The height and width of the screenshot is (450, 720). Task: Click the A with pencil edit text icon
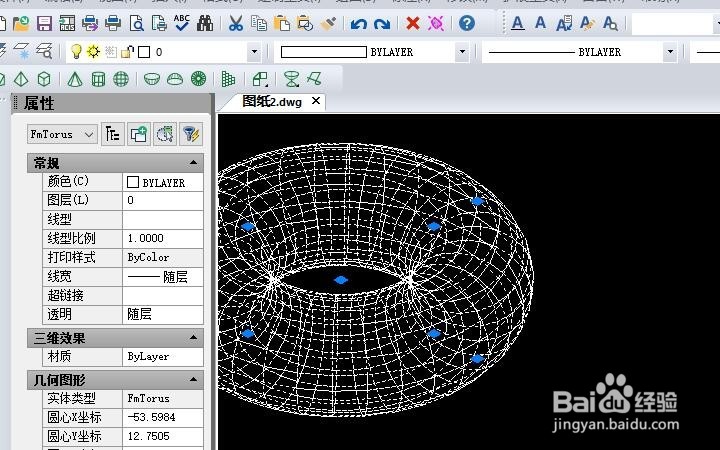pyautogui.click(x=587, y=23)
